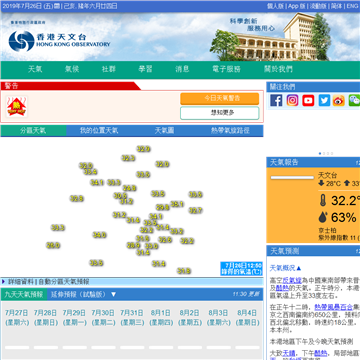This screenshot has width=360, height=360.
Task: Open the 消息 main menu
Action: click(x=182, y=69)
